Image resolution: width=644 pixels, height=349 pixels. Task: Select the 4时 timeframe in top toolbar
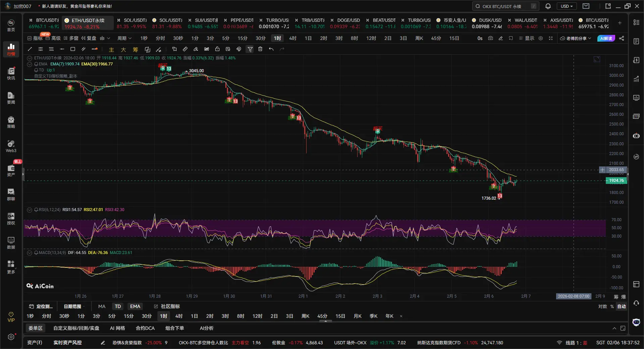point(293,38)
